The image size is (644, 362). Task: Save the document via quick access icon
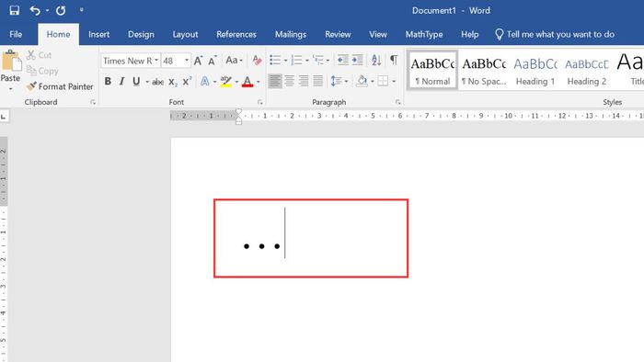[15, 10]
